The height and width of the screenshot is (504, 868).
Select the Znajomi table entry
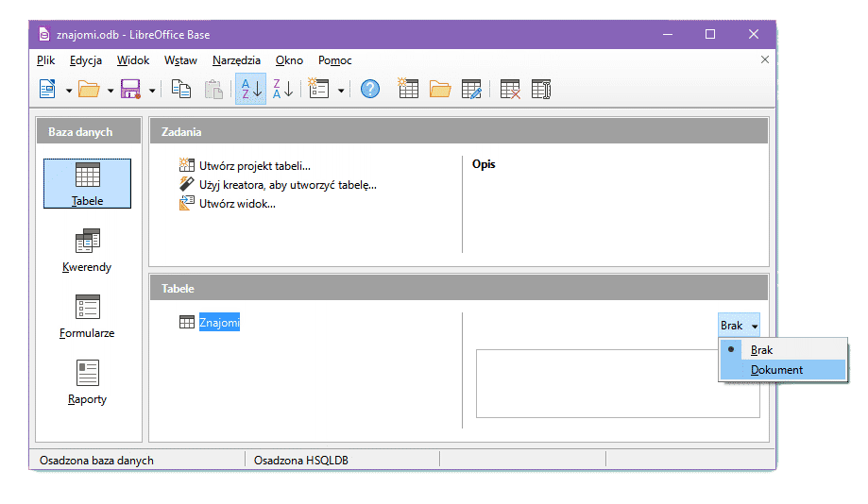(219, 323)
